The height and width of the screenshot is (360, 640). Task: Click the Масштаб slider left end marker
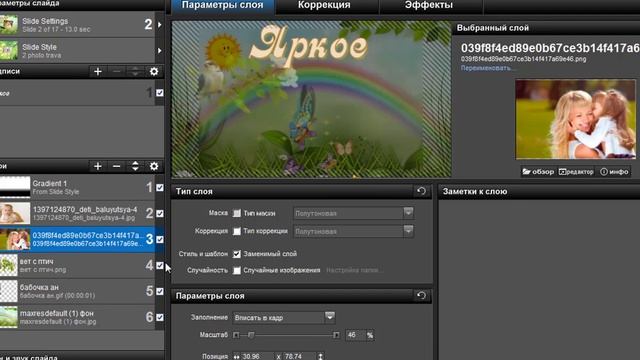(x=236, y=335)
